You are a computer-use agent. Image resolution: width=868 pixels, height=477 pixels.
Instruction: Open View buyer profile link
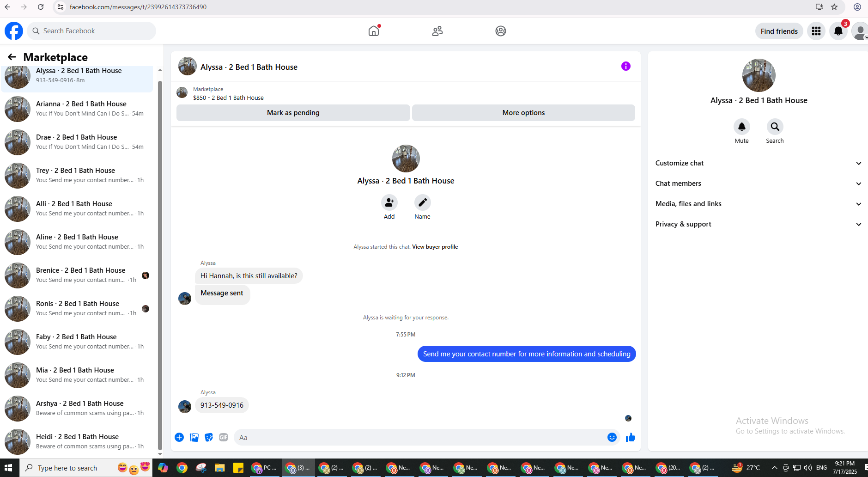click(x=435, y=247)
